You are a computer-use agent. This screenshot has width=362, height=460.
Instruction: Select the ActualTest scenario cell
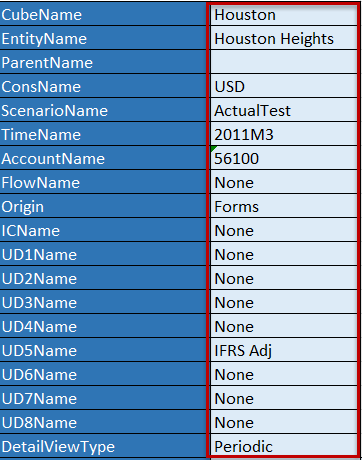pyautogui.click(x=284, y=110)
